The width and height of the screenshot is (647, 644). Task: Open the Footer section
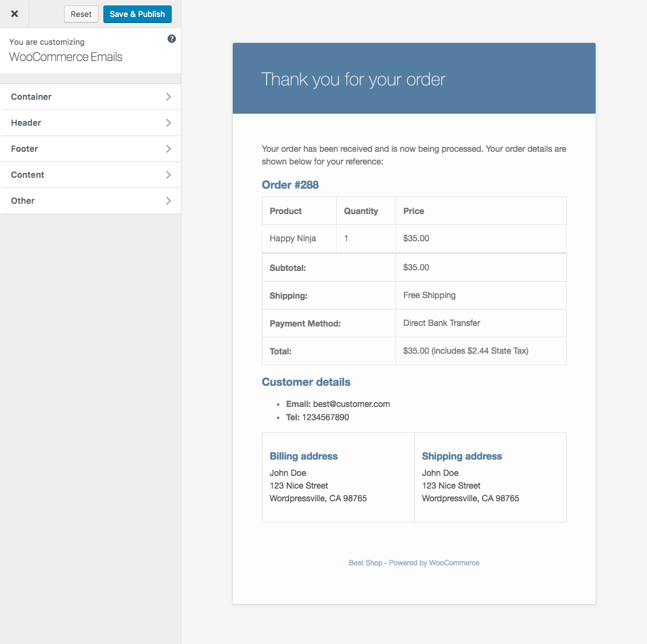tap(90, 149)
